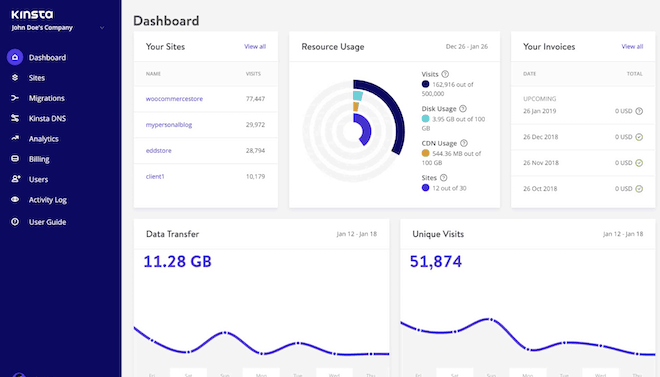Open the mypersonalblog site link

pyautogui.click(x=169, y=125)
